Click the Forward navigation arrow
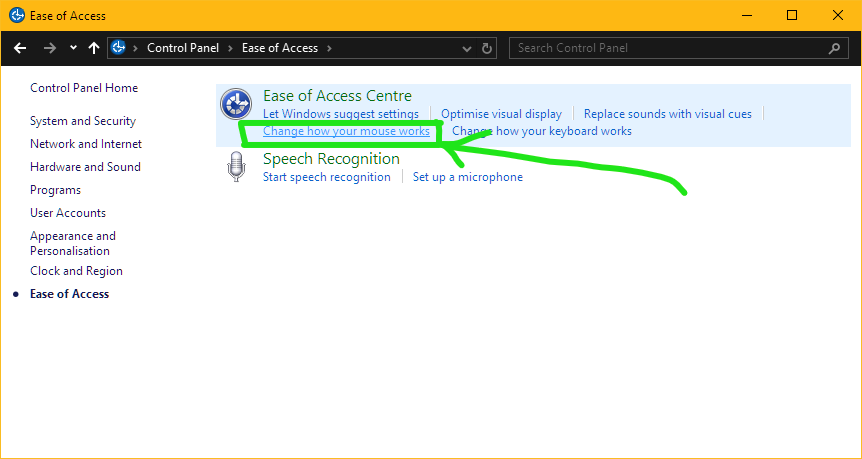The image size is (862, 459). [x=50, y=48]
